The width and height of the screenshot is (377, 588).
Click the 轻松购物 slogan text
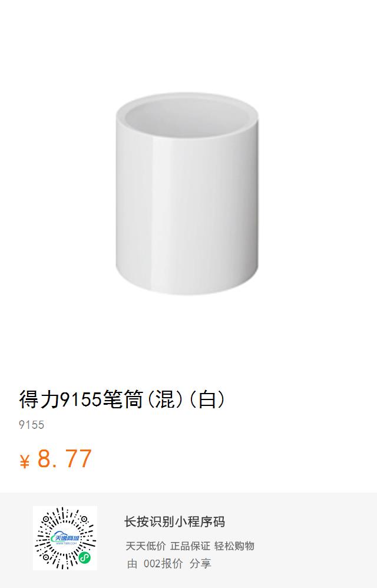pos(234,546)
